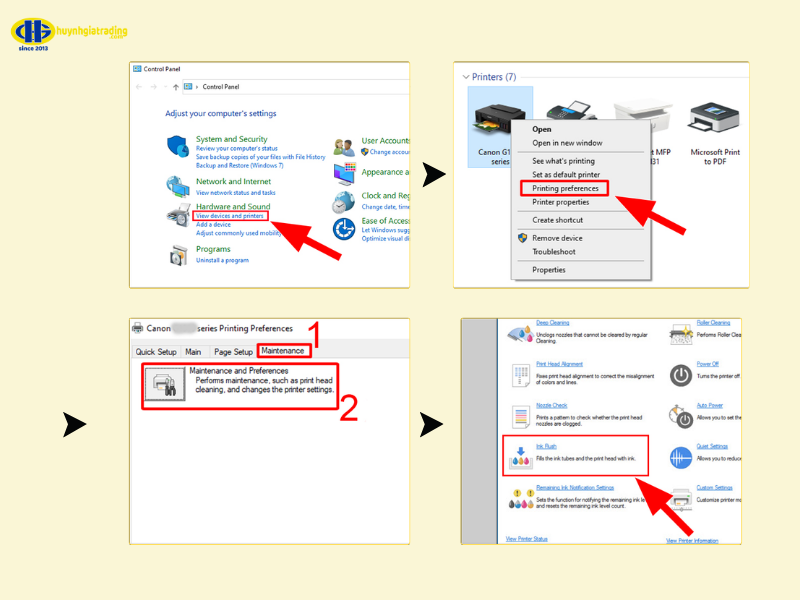Open the Quick Setup tab
Viewport: 800px width, 600px height.
coord(156,352)
